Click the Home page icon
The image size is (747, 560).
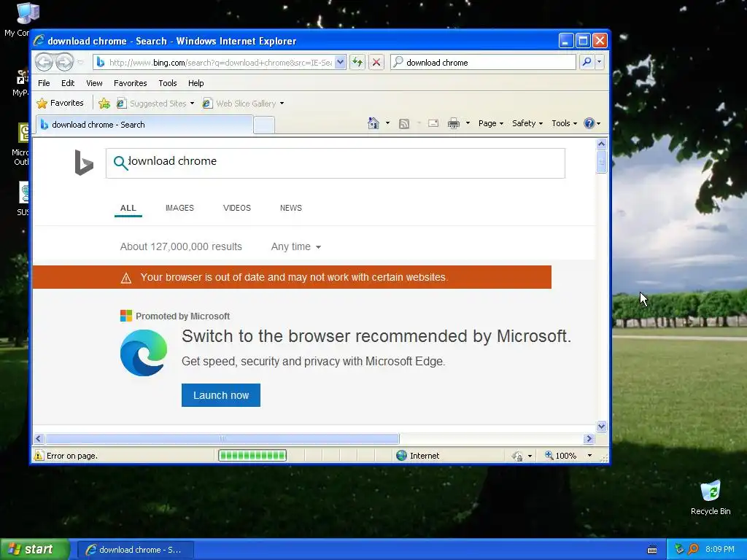[x=373, y=123]
